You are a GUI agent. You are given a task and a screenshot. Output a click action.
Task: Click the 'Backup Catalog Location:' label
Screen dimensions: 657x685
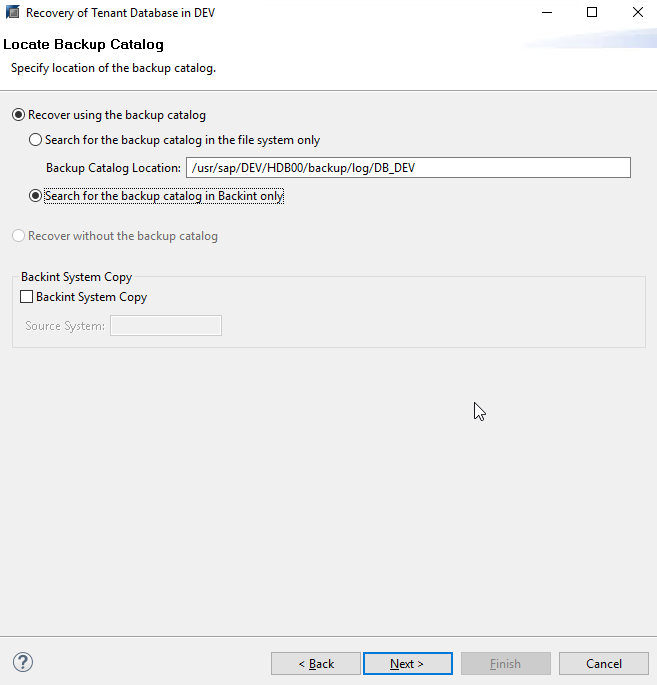coord(114,168)
